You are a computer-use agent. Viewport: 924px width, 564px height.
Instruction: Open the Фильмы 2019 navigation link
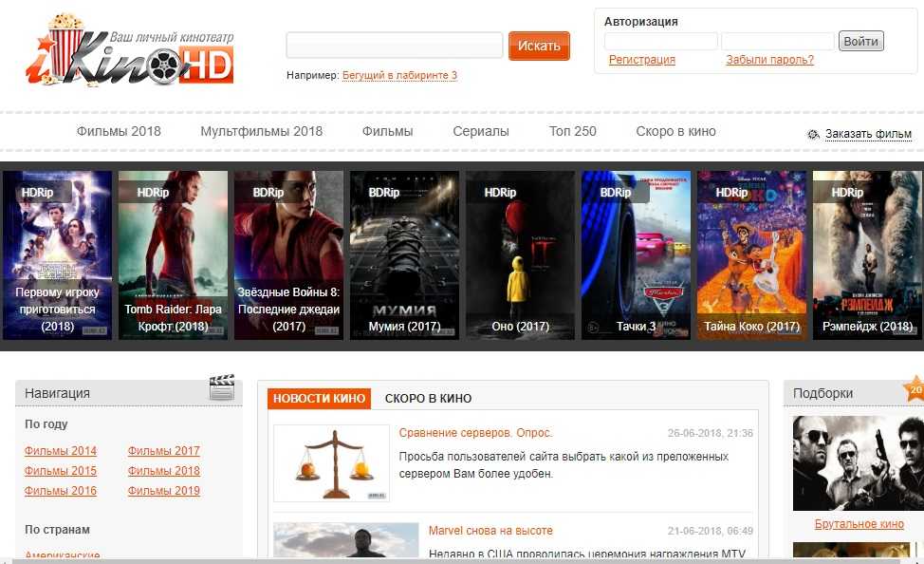[164, 490]
